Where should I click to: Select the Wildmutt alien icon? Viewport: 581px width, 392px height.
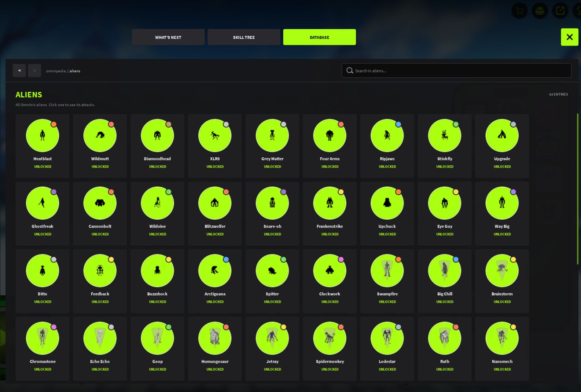pyautogui.click(x=100, y=136)
